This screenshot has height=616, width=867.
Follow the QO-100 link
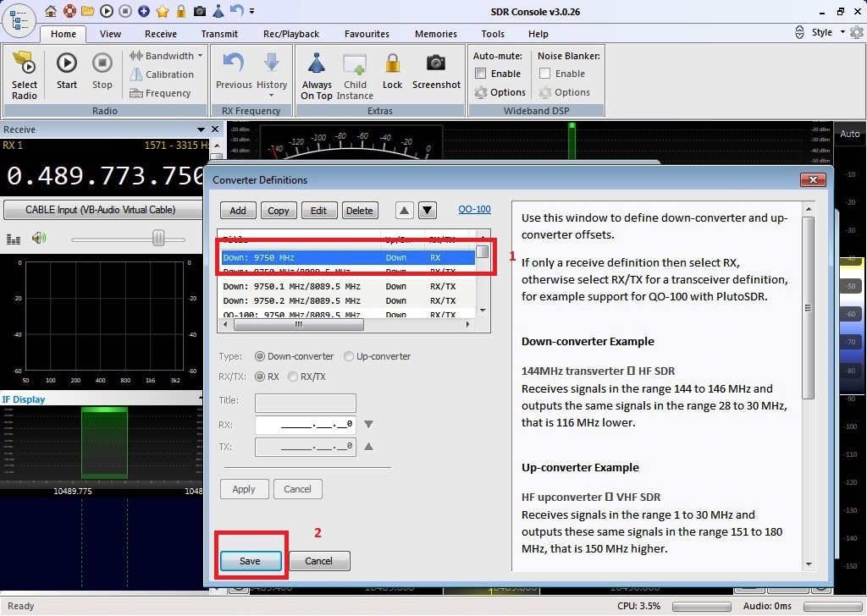tap(474, 209)
